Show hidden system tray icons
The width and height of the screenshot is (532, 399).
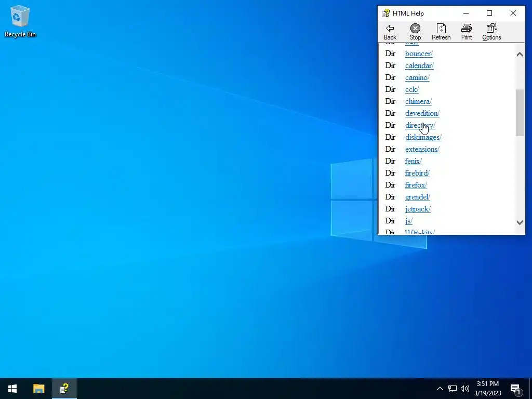pyautogui.click(x=440, y=389)
